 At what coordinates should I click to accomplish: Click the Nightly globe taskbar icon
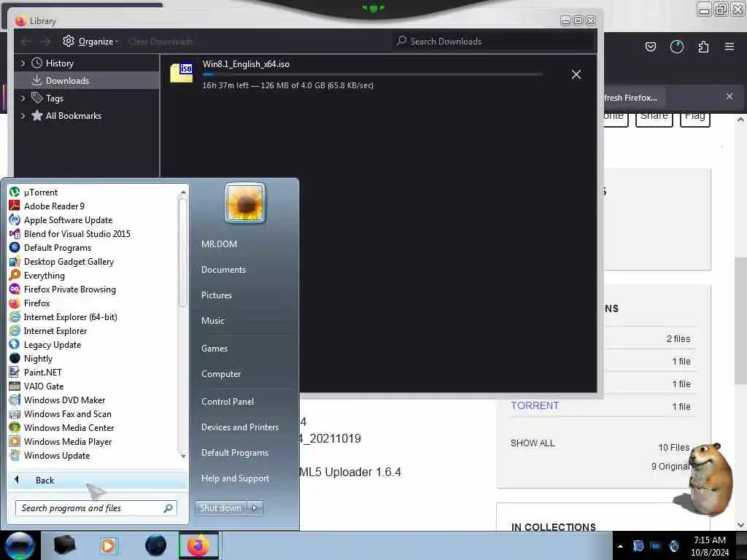(x=155, y=545)
